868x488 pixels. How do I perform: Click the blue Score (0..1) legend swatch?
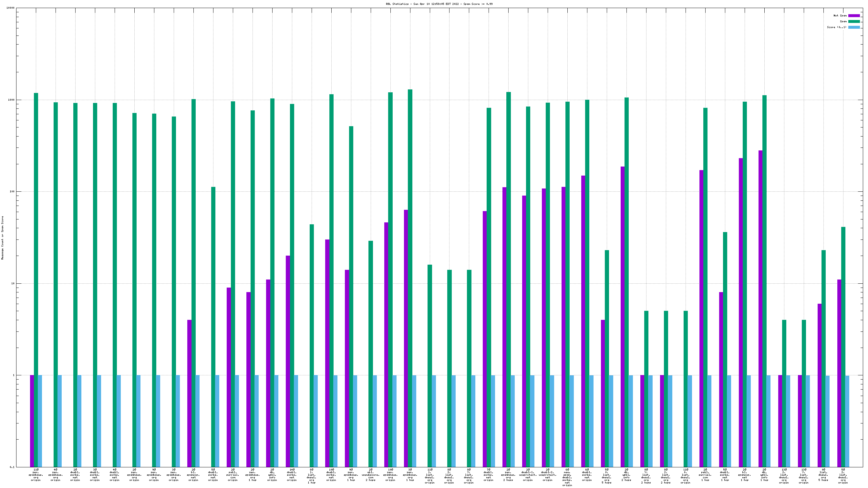853,27
